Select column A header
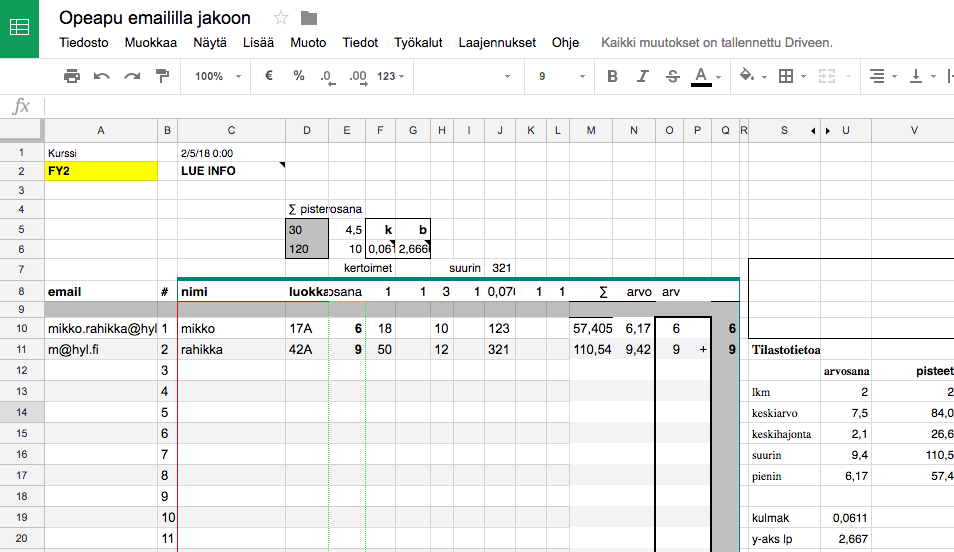 (101, 130)
